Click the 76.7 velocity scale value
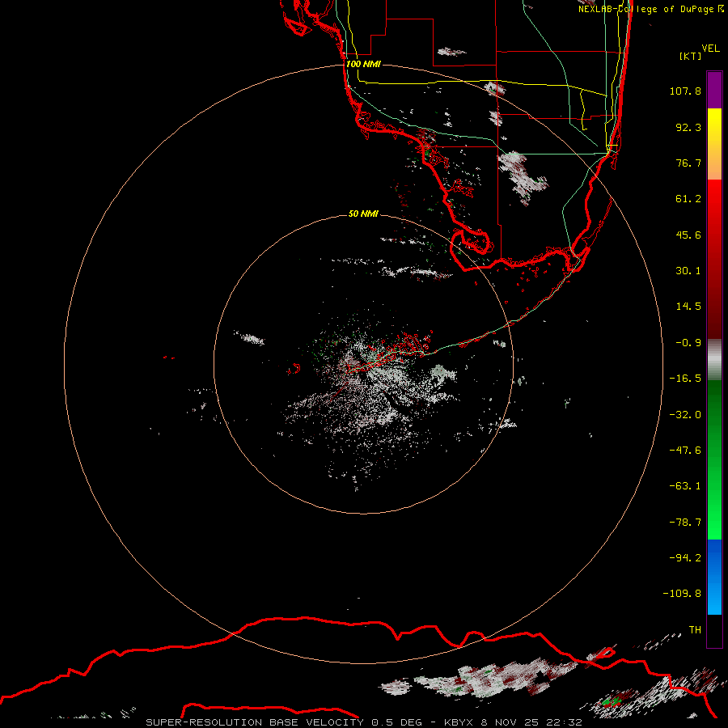Viewport: 728px width, 728px height. tap(688, 163)
